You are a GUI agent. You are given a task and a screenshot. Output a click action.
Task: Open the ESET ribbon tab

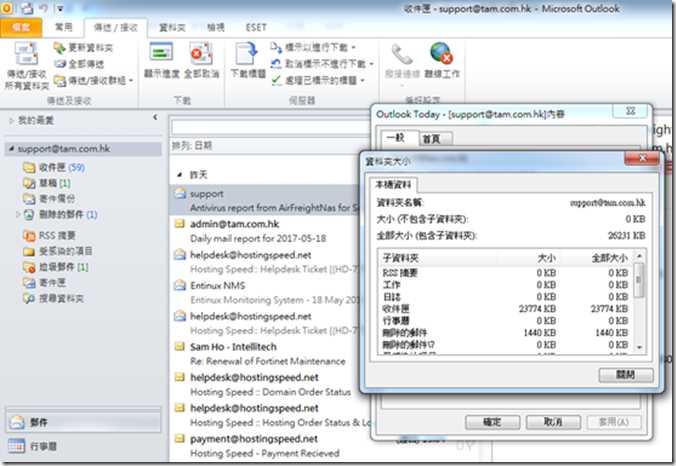click(256, 28)
